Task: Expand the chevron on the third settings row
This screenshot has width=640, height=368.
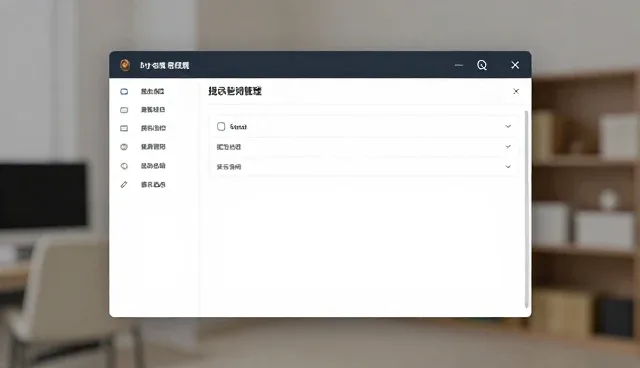Action: coord(508,166)
